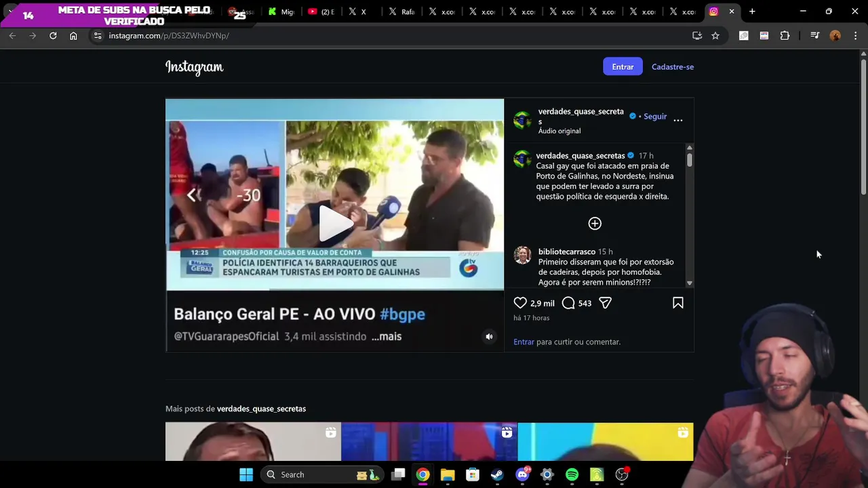This screenshot has height=488, width=868.
Task: Open Microsoft Store from taskbar
Action: [x=473, y=474]
